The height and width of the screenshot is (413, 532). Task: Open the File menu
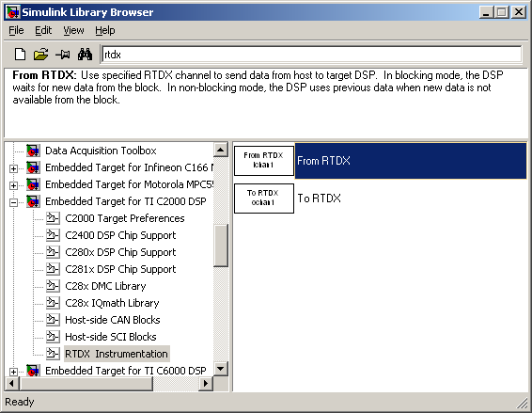(16, 30)
